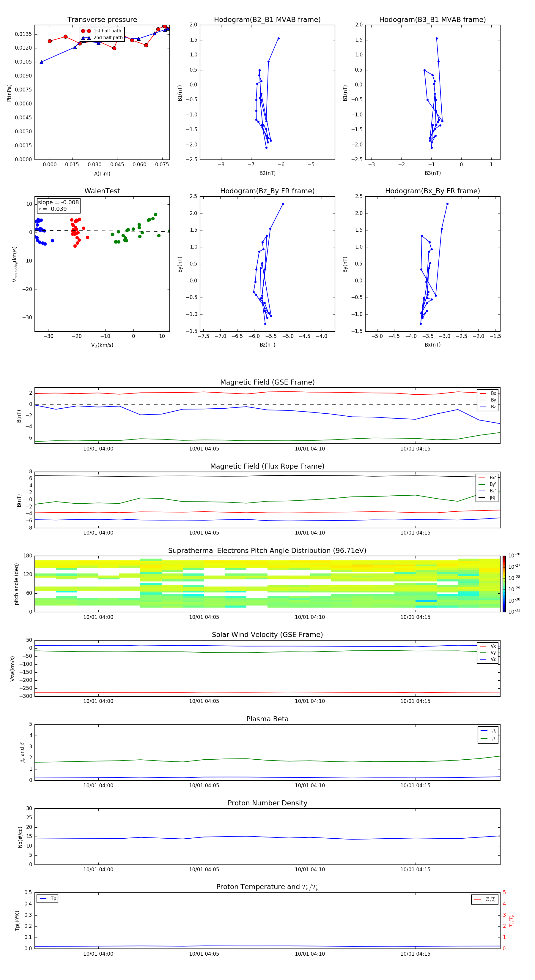Click the "Hodogram(Bz_By FR frame)" title

pyautogui.click(x=267, y=191)
